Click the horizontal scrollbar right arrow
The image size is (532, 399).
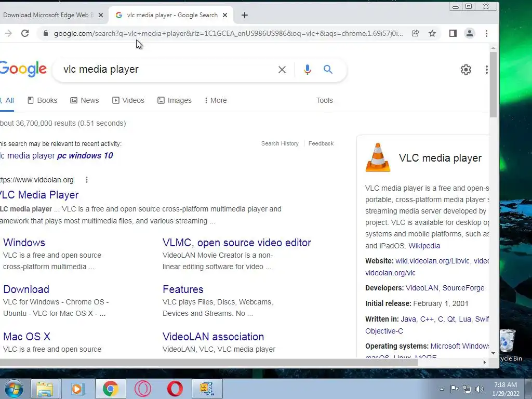pyautogui.click(x=485, y=362)
